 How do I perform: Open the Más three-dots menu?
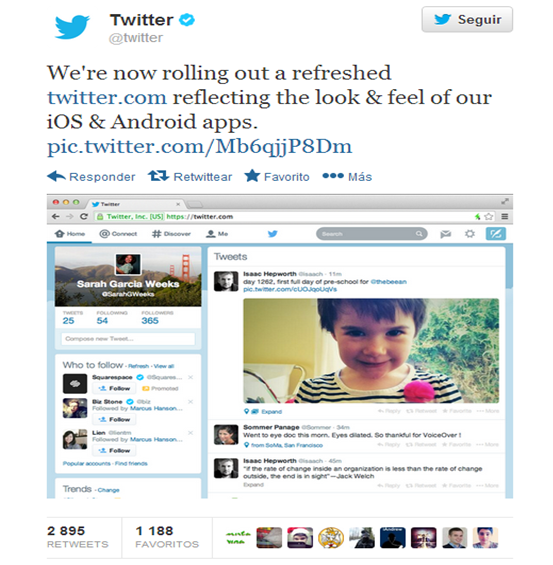tap(333, 176)
